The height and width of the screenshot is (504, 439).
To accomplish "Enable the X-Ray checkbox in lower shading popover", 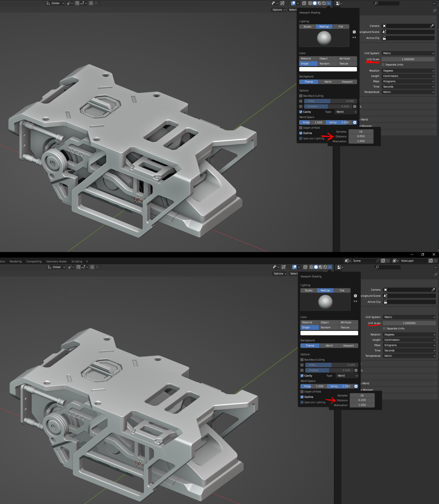I will point(302,365).
